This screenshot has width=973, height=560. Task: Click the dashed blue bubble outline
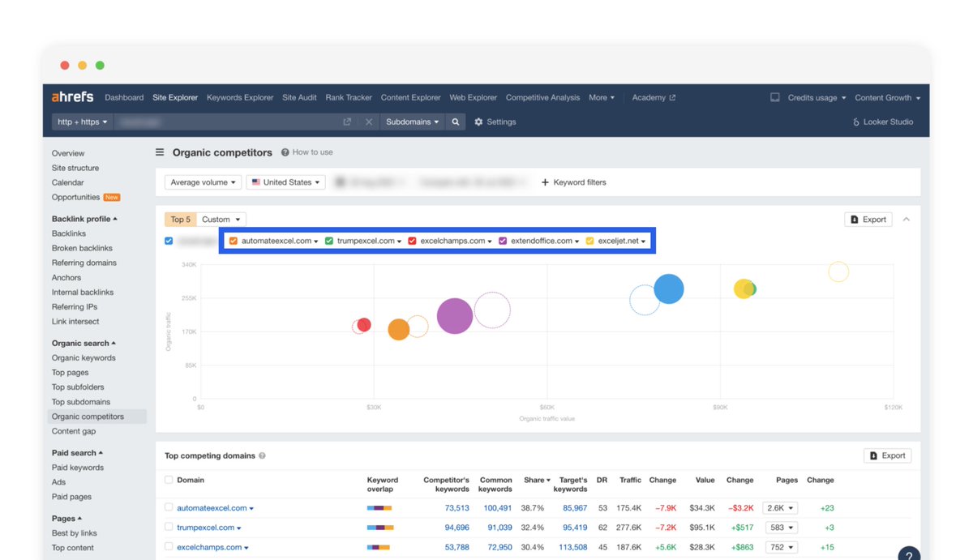pyautogui.click(x=645, y=300)
